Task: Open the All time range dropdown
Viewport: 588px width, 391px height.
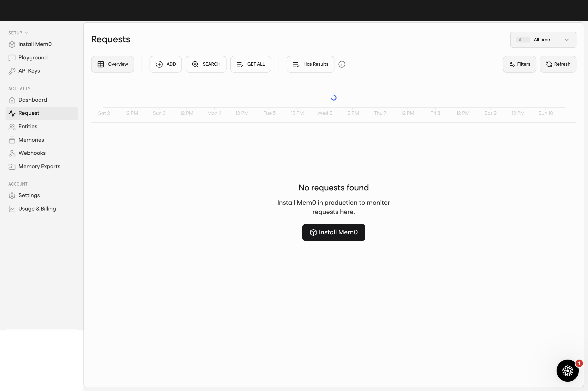Action: coord(543,40)
